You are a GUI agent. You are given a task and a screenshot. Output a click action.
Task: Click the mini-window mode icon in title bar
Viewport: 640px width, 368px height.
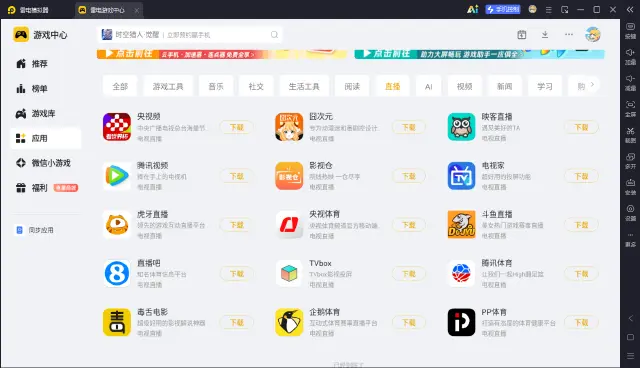pos(564,9)
